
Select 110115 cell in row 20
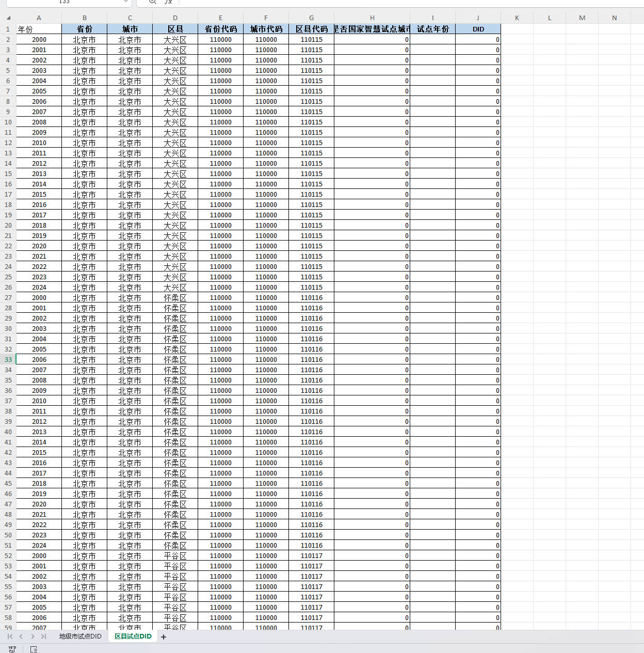(x=311, y=225)
